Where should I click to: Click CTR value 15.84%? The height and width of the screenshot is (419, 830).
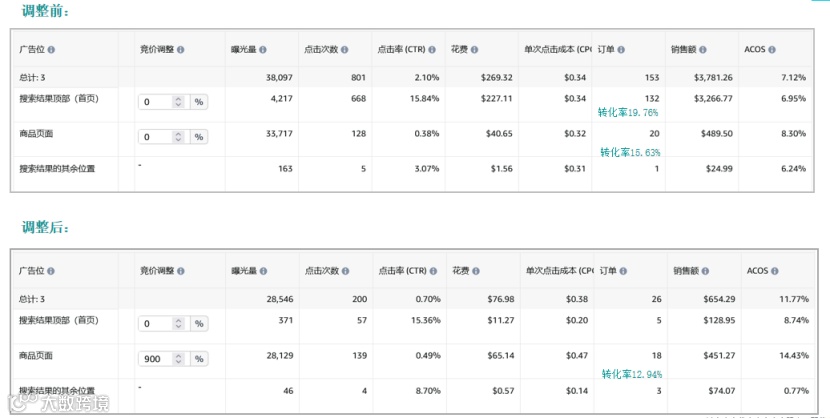pyautogui.click(x=425, y=98)
